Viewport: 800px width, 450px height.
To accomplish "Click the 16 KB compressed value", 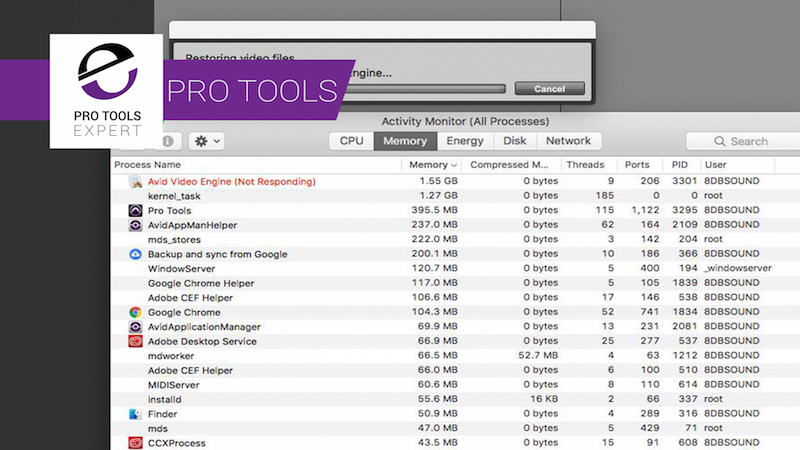I will 544,398.
